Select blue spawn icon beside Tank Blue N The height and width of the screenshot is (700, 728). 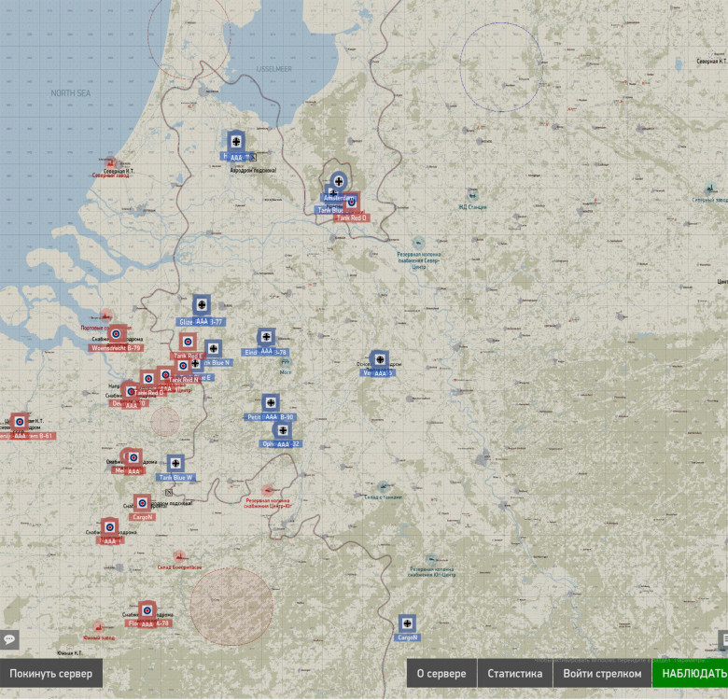click(x=213, y=349)
